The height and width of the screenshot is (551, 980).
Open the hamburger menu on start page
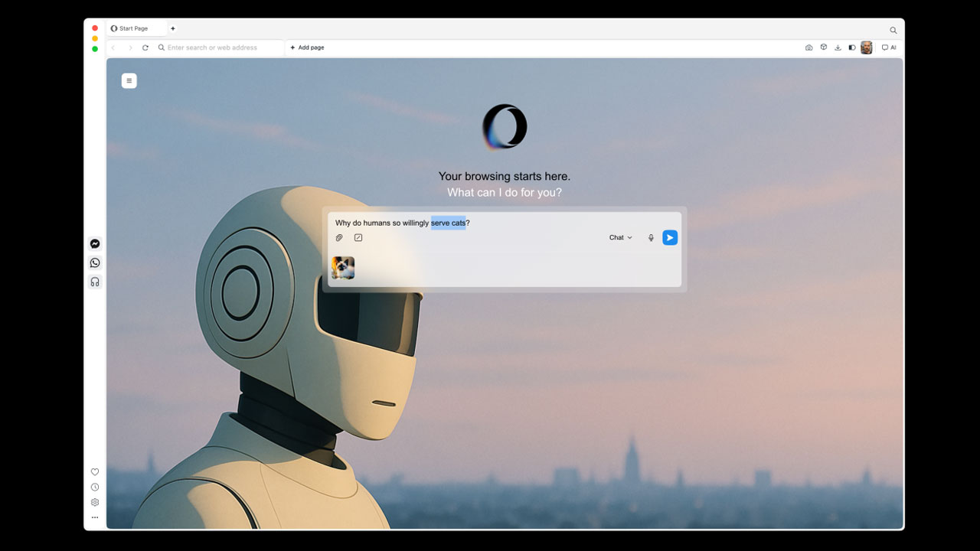(x=129, y=80)
